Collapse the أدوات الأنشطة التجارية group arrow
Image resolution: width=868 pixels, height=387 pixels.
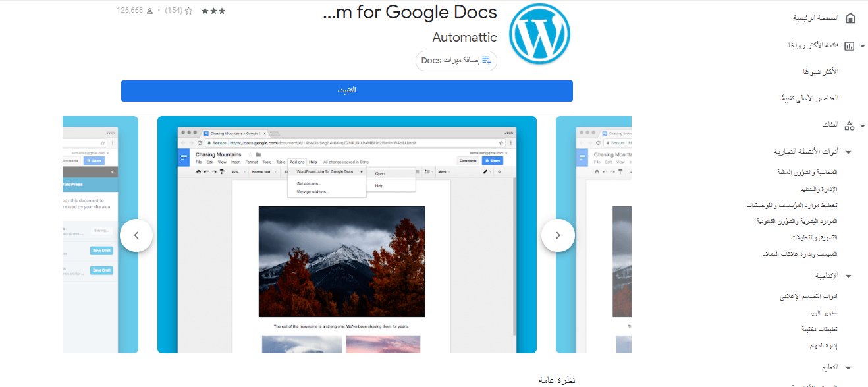[x=848, y=152]
